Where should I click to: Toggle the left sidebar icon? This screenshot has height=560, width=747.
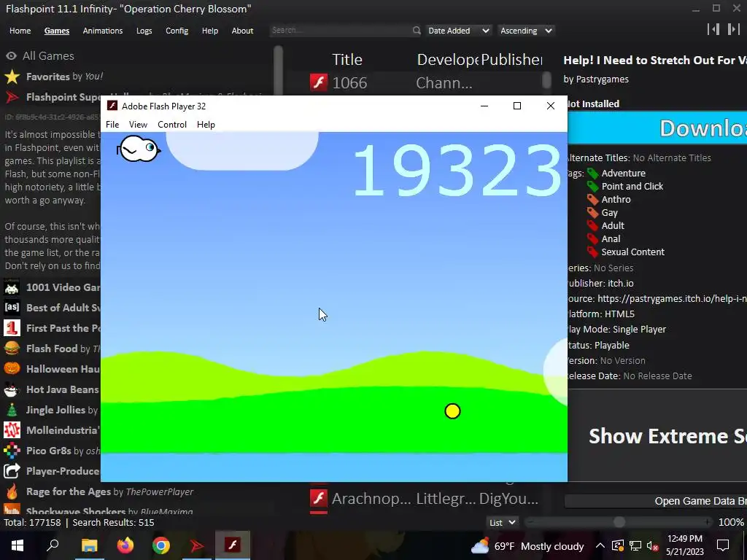point(713,29)
